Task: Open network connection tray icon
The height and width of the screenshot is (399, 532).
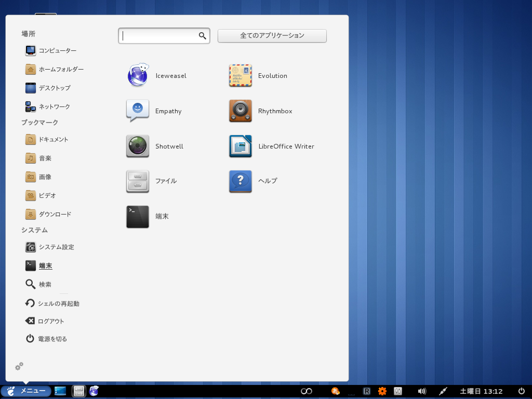Action: click(443, 391)
